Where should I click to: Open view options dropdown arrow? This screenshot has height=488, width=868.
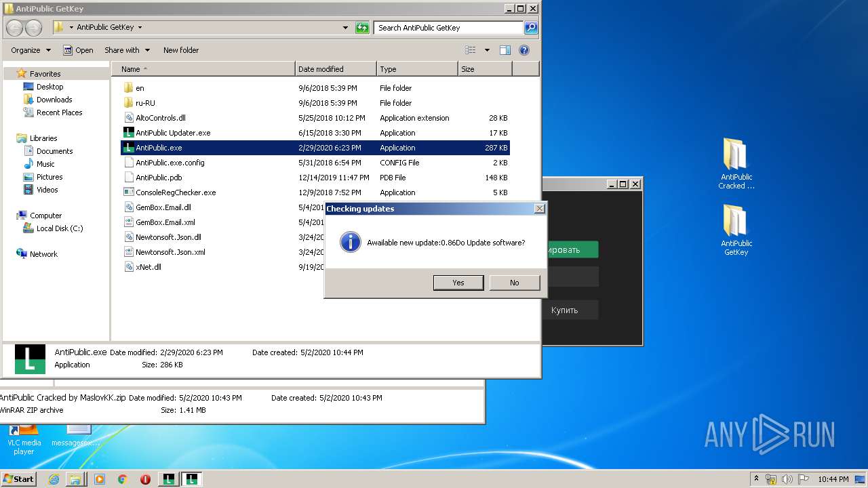[487, 50]
